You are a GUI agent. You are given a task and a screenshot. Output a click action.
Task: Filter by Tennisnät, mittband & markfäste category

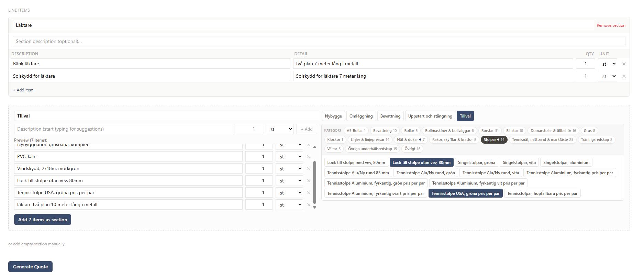(x=543, y=140)
